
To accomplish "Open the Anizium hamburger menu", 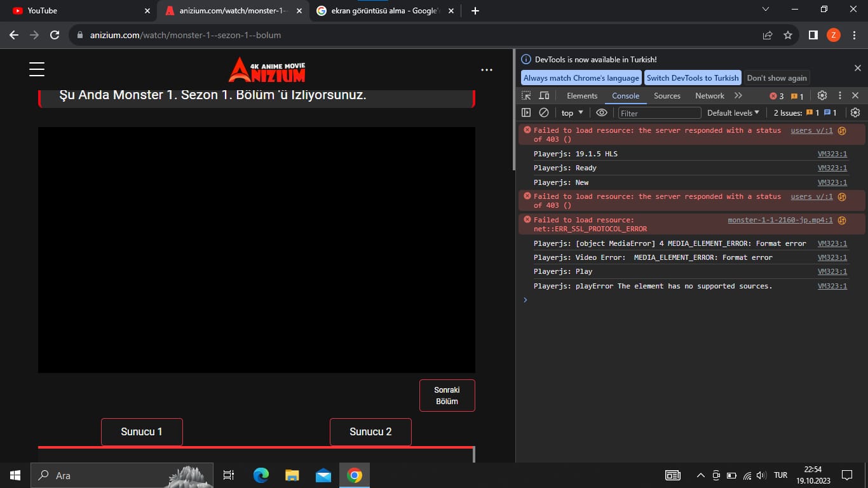I will pyautogui.click(x=37, y=69).
